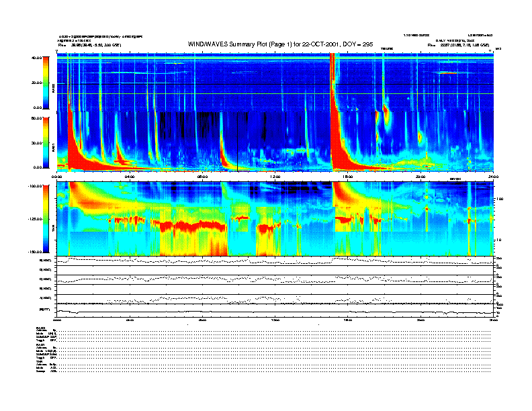This screenshot has height=411, width=532.
Task: Click the RAD2 status heading below the plots
Action: 41,328
